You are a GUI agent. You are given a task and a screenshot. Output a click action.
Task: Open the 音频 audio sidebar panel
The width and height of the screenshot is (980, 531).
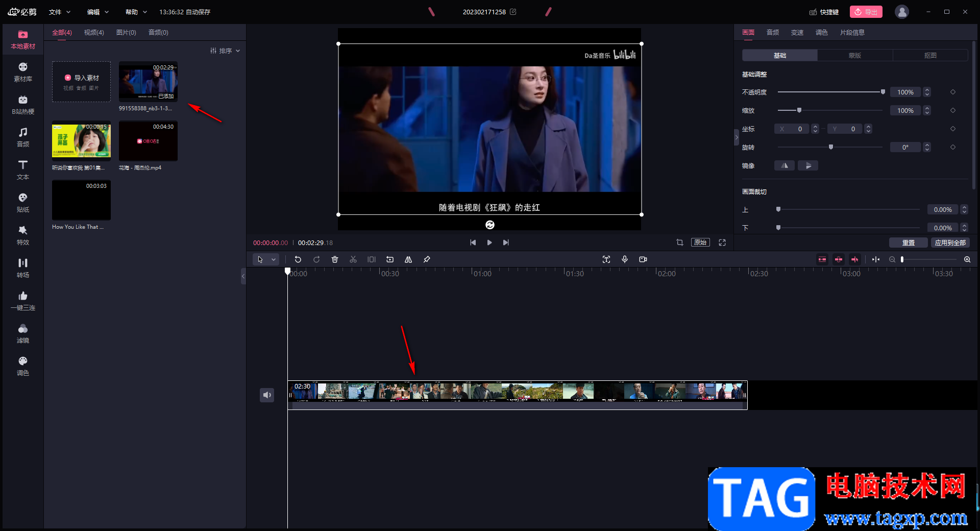(x=23, y=138)
